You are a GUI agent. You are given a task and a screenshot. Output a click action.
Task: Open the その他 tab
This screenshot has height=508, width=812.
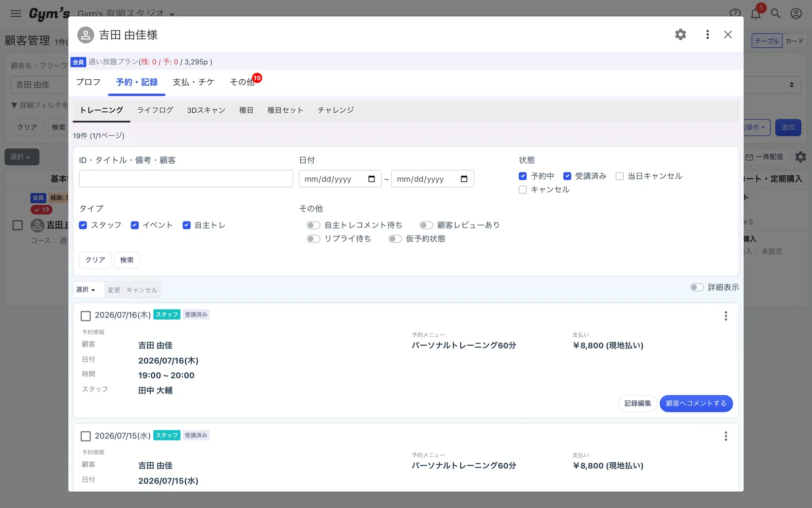point(242,82)
